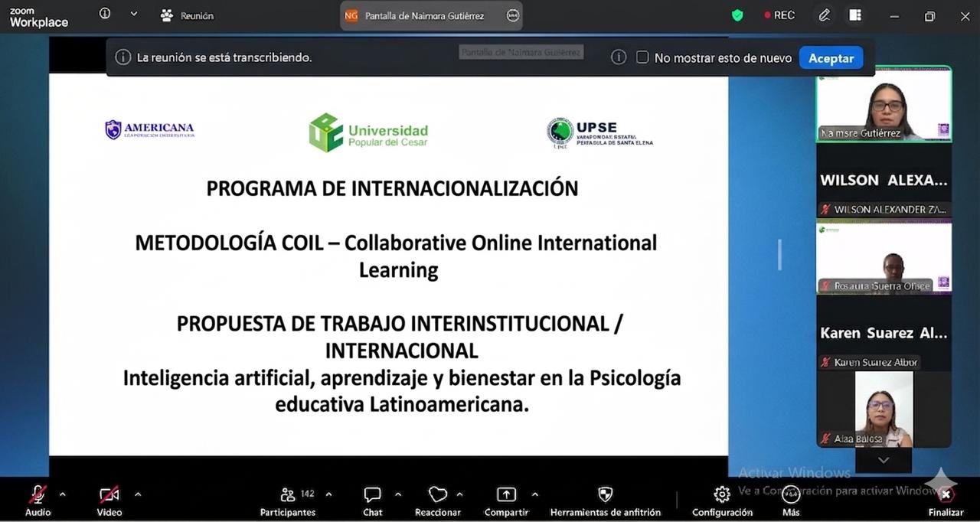Click the Aceptar button

pos(831,58)
